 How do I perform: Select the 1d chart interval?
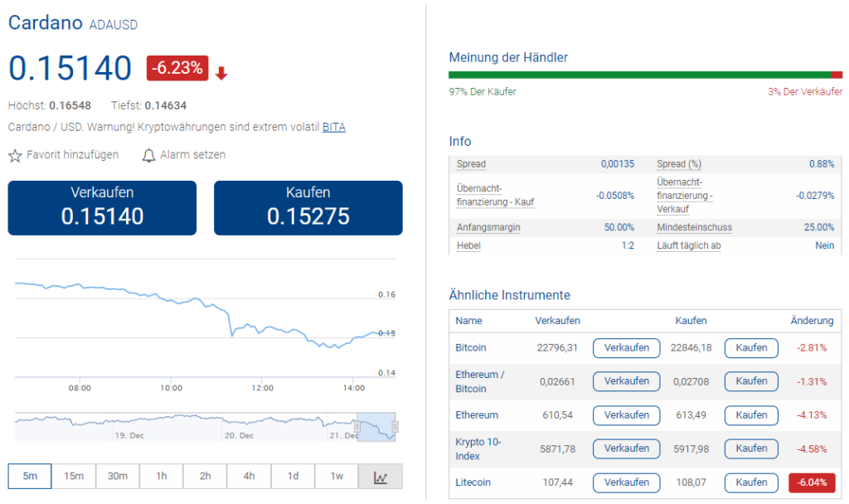tap(293, 477)
